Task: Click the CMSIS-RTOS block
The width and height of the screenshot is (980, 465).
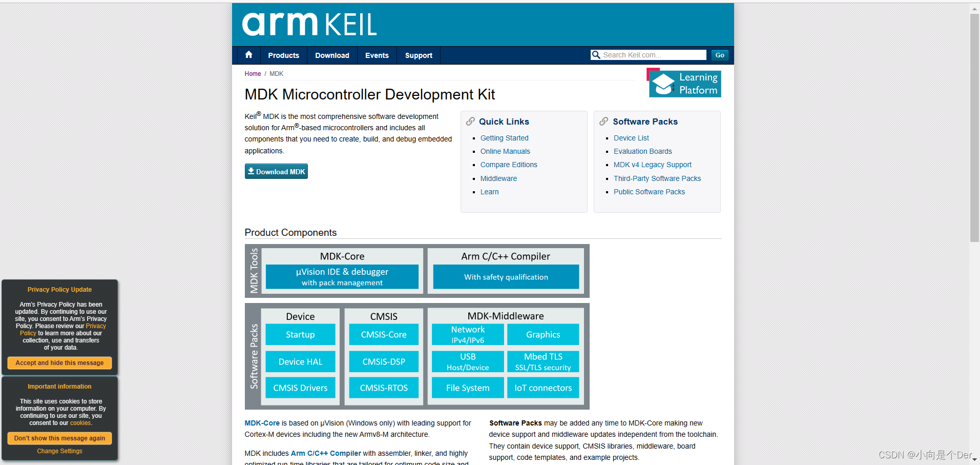Action: click(384, 388)
